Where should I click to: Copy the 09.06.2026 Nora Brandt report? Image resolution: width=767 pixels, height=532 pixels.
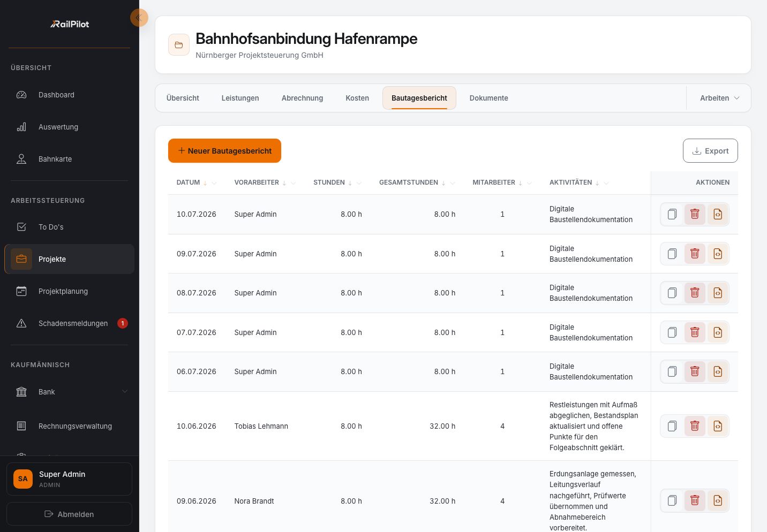pos(672,500)
